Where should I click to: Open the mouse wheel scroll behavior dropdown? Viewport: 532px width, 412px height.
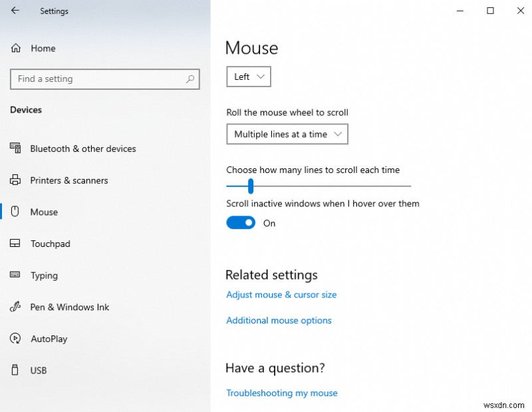287,134
